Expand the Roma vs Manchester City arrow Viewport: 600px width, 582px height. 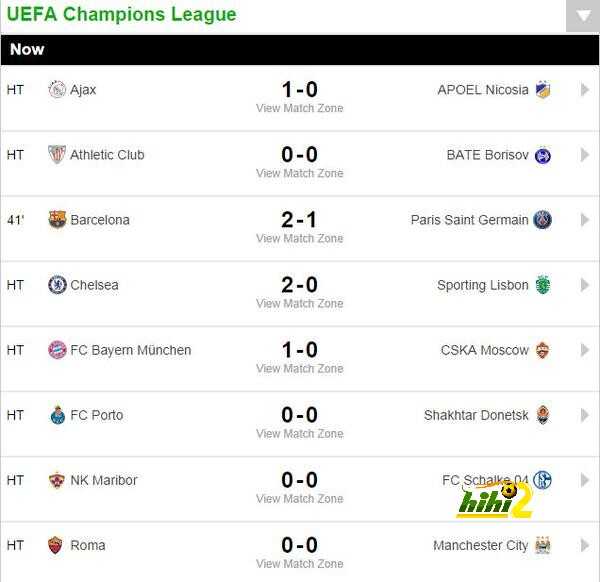(584, 545)
